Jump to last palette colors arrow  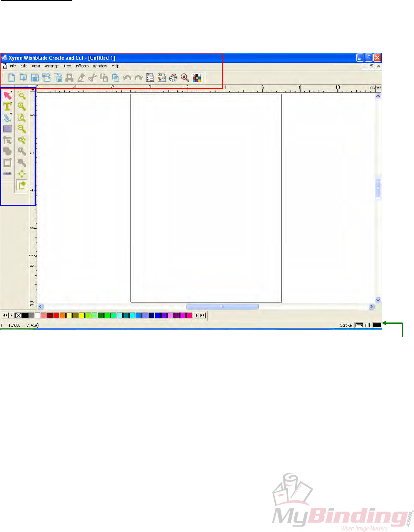[x=203, y=315]
